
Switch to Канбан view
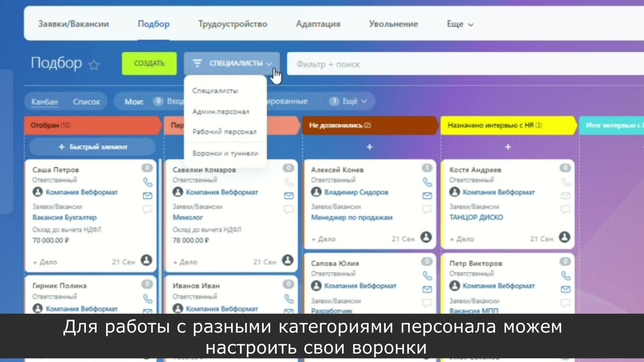pos(45,102)
